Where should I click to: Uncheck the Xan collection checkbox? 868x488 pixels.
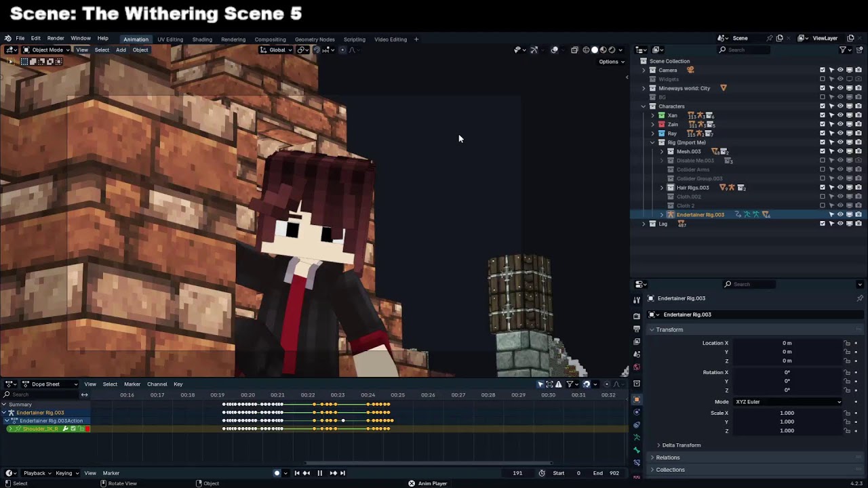[x=823, y=115]
